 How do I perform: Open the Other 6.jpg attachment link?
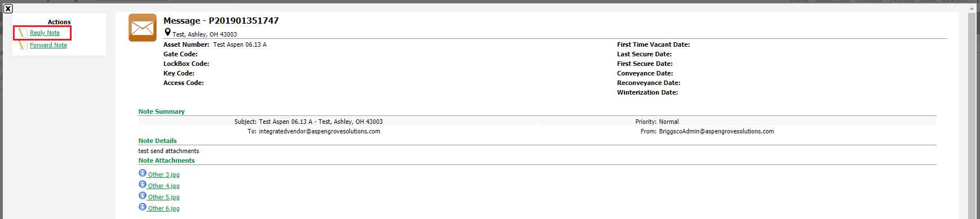click(x=163, y=209)
